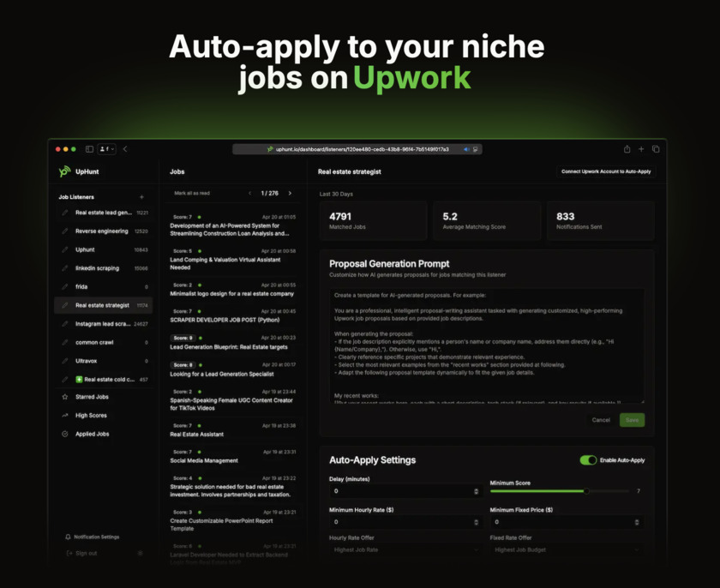Image resolution: width=720 pixels, height=588 pixels.
Task: Mute the tab audio icon in address bar
Action: (x=466, y=149)
